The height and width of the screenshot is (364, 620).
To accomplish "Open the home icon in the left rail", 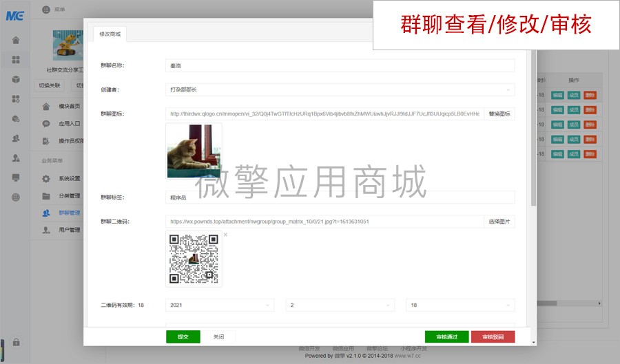I will [x=16, y=41].
